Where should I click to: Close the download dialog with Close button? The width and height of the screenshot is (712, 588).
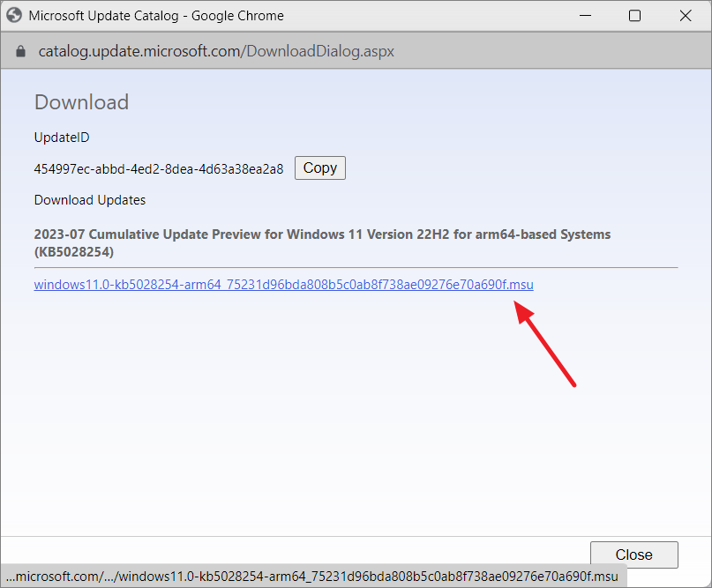(633, 555)
